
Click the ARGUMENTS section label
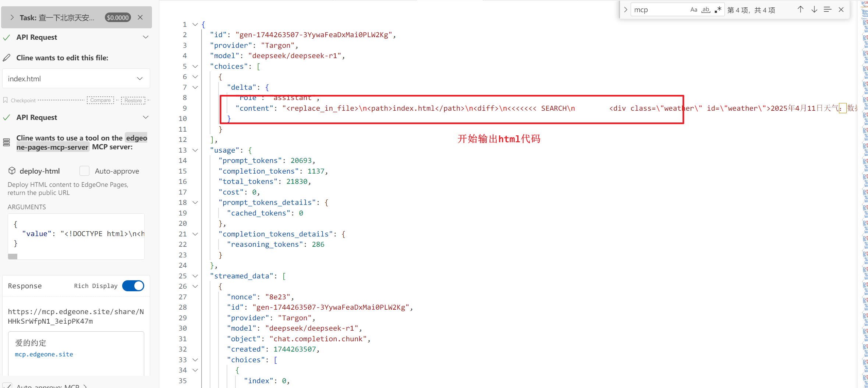coord(27,207)
